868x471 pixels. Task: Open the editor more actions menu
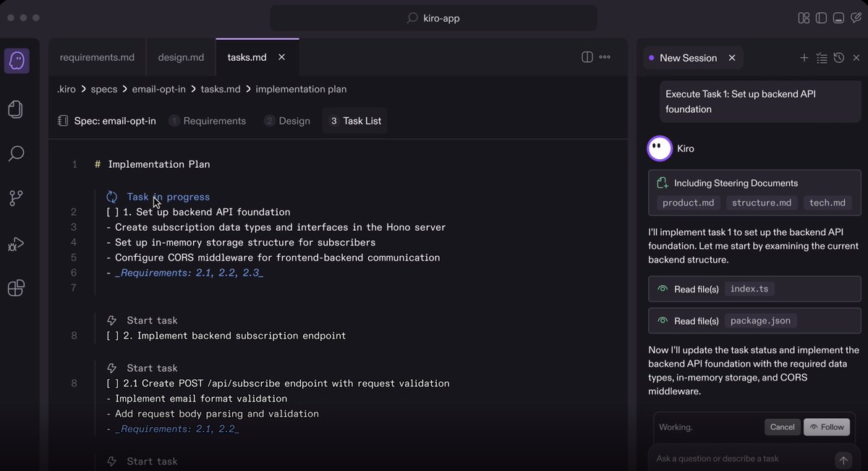[x=605, y=56]
